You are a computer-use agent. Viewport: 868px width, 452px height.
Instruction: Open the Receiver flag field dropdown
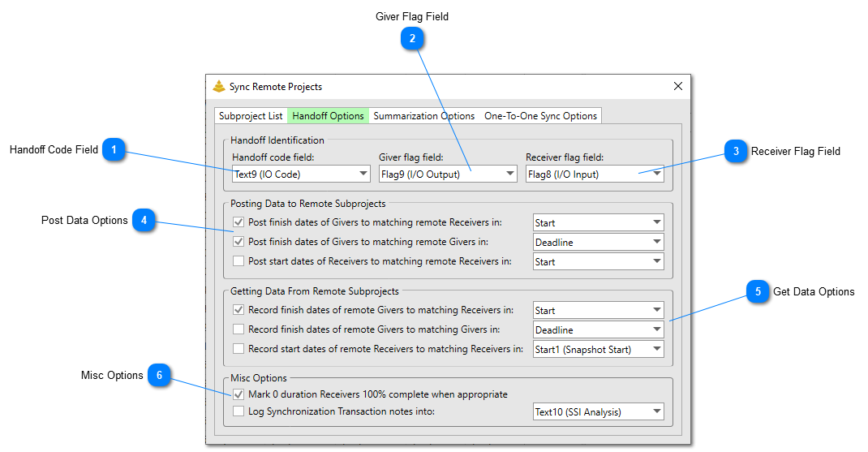point(595,174)
